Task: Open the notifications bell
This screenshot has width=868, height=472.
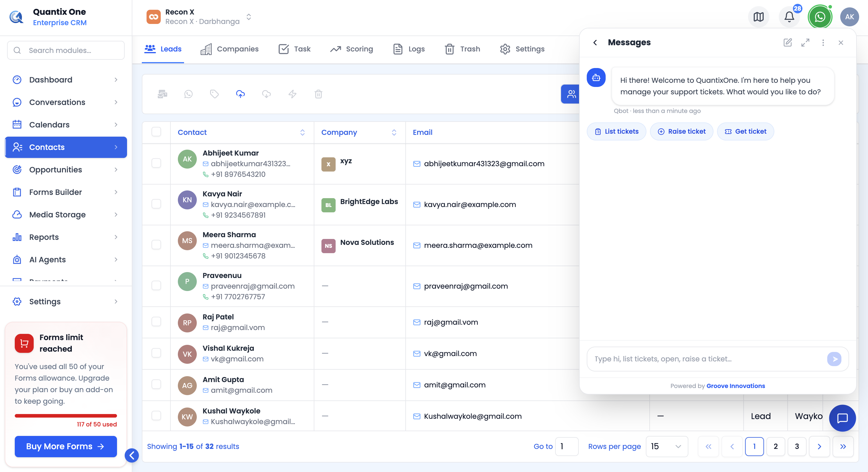Action: coord(789,17)
